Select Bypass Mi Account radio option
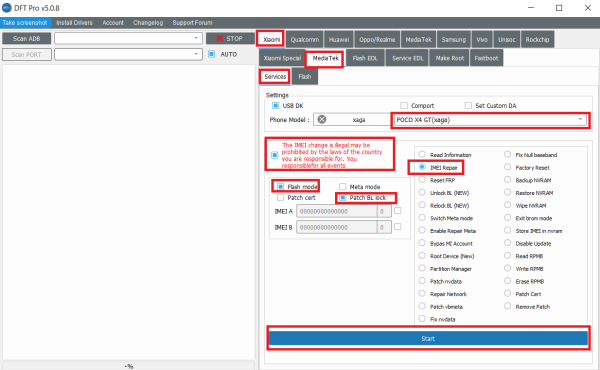 point(422,243)
